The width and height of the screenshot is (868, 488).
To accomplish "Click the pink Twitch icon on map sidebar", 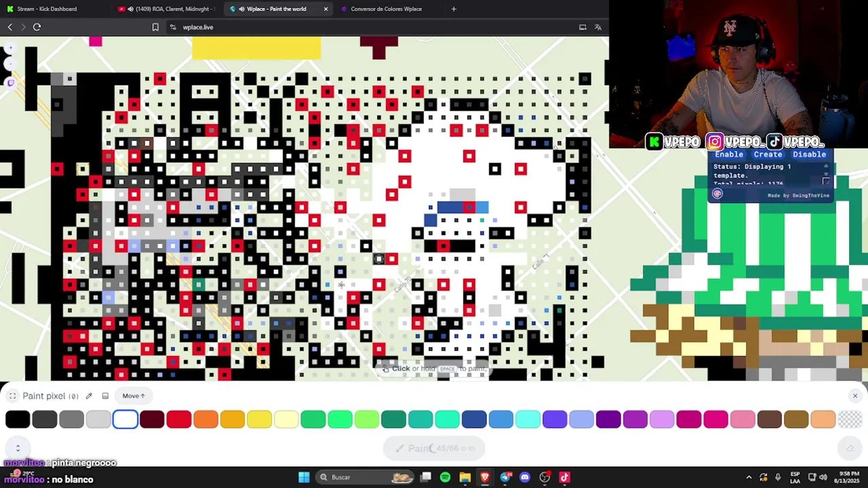I will coord(9,83).
